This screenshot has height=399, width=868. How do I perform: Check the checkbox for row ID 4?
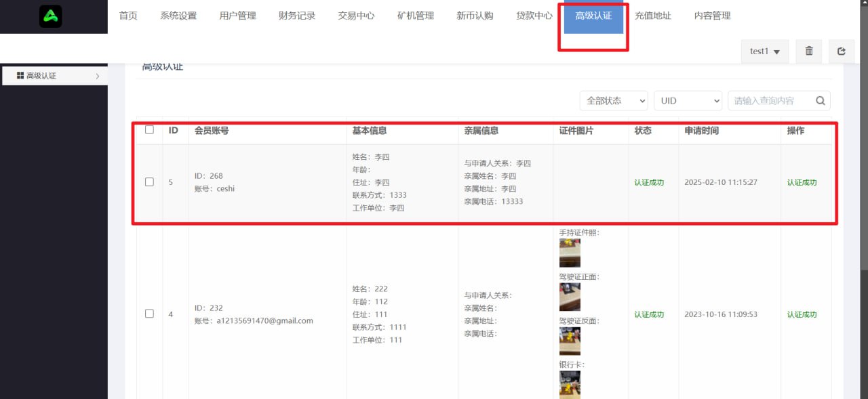point(149,314)
